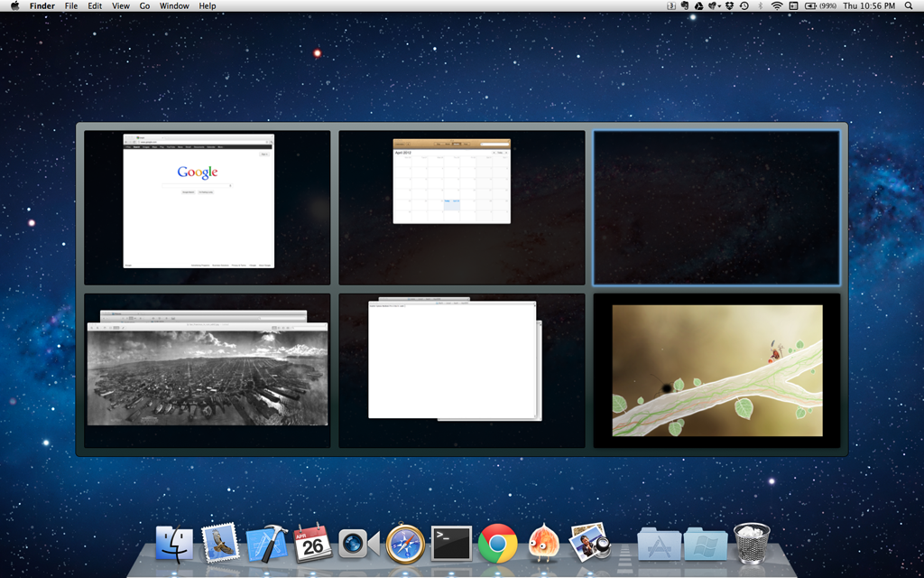This screenshot has width=924, height=578.
Task: Switch to the desktop with Google page
Action: (x=208, y=207)
